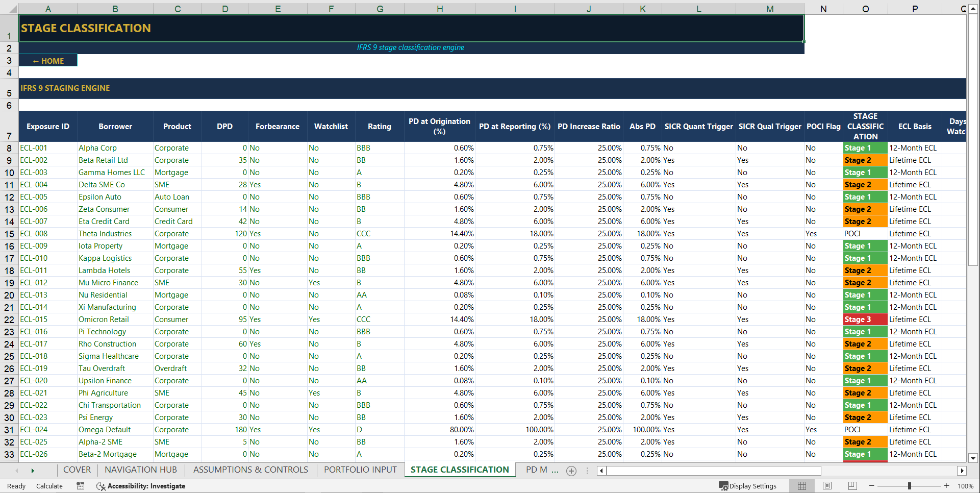Image resolution: width=980 pixels, height=493 pixels.
Task: Open Accessibility: Investigate checker
Action: pyautogui.click(x=141, y=486)
